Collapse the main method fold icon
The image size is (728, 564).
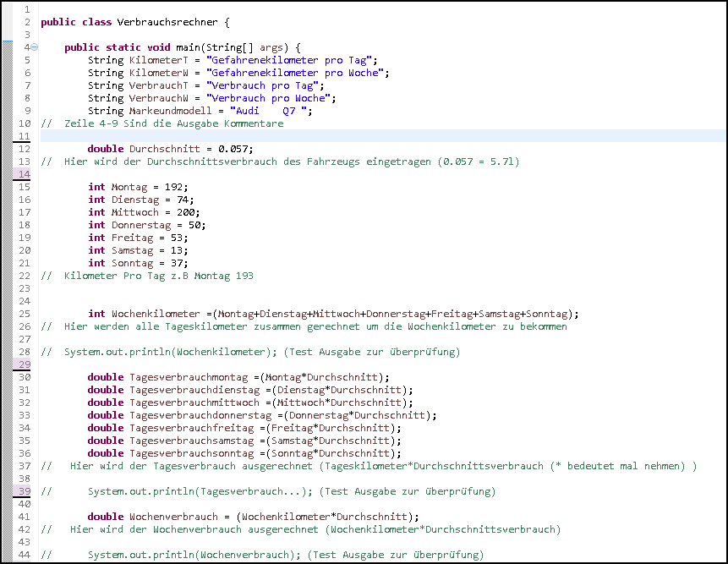pos(34,47)
